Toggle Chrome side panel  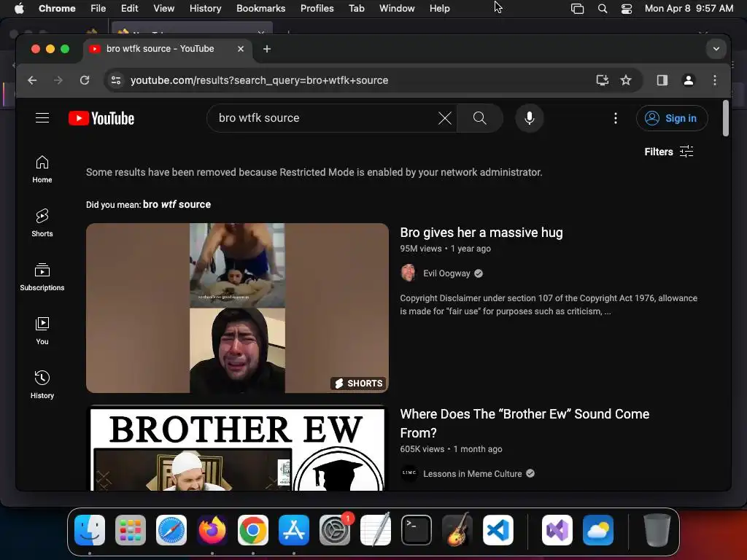[662, 80]
